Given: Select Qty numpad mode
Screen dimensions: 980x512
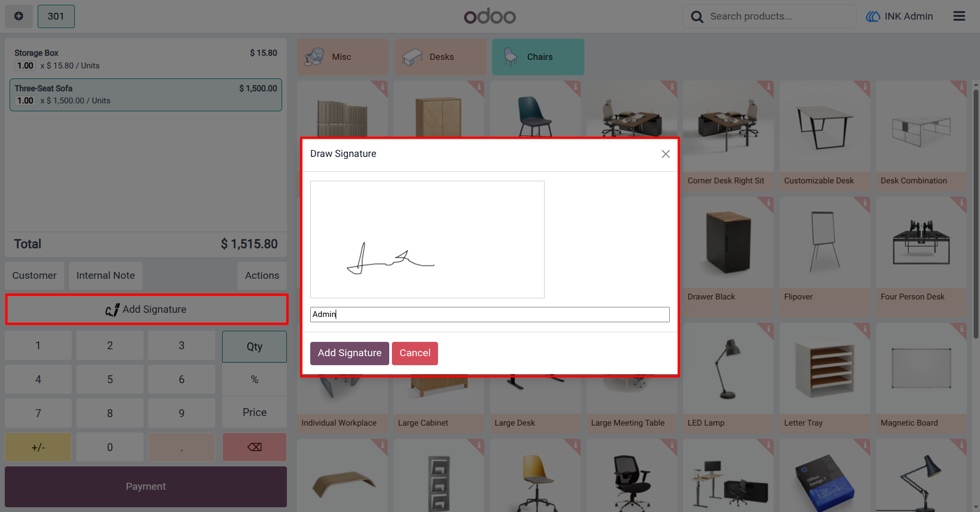Looking at the screenshot, I should (255, 347).
